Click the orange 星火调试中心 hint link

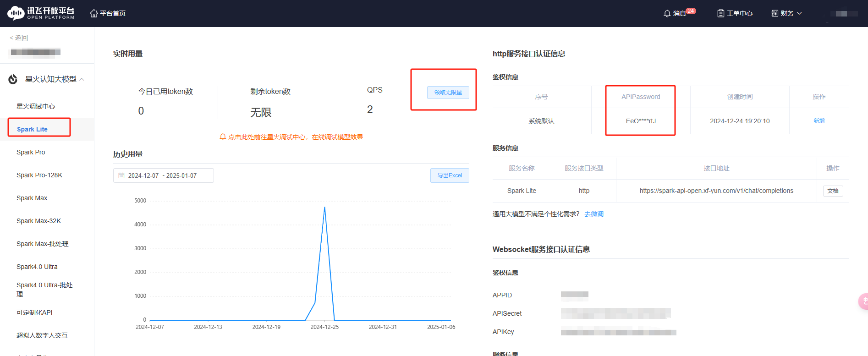tap(296, 137)
